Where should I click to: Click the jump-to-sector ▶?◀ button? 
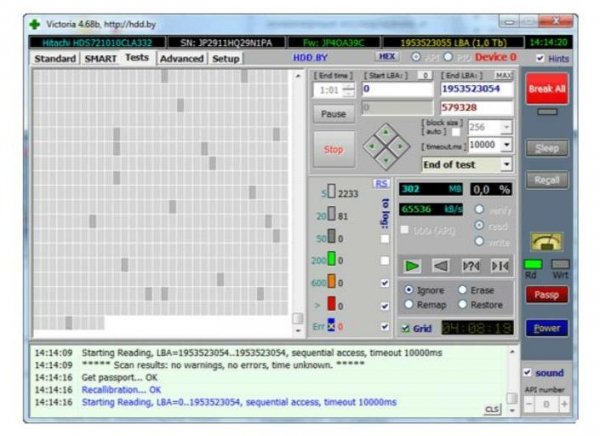click(470, 266)
